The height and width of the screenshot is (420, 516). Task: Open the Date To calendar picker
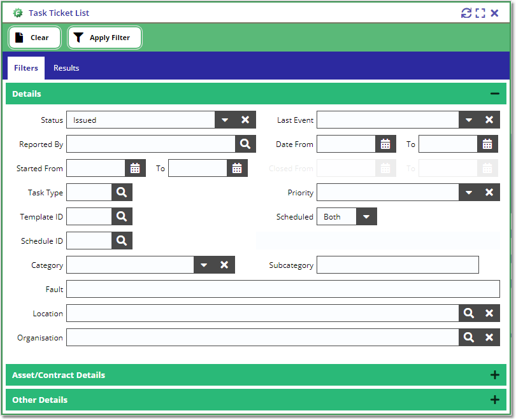pyautogui.click(x=487, y=144)
